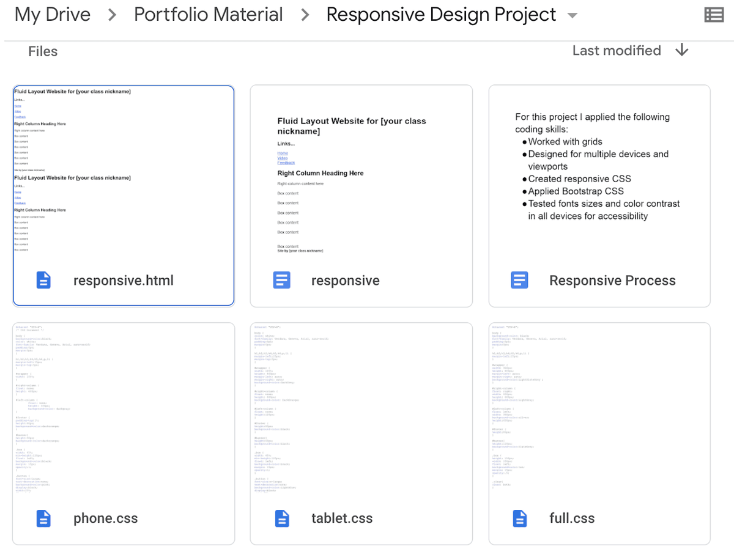734x560 pixels.
Task: Click the phone.css file icon
Action: [x=43, y=518]
